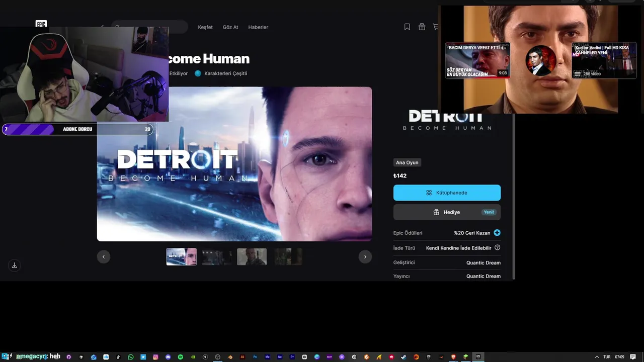Viewport: 644px width, 362px height.
Task: Click the plus icon next to %20 Geri Kazan
Action: tap(497, 233)
